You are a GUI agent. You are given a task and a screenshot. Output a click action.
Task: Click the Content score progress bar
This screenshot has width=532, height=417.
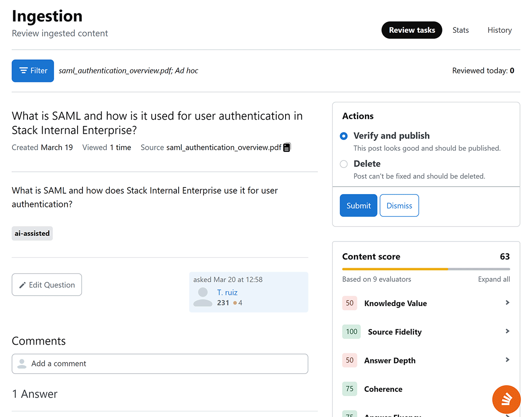[x=426, y=269]
